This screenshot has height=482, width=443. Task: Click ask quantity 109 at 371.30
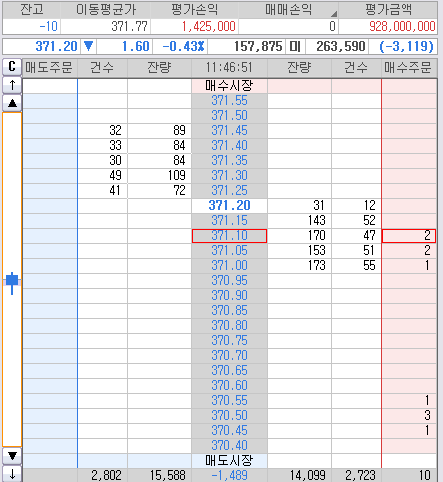point(159,176)
